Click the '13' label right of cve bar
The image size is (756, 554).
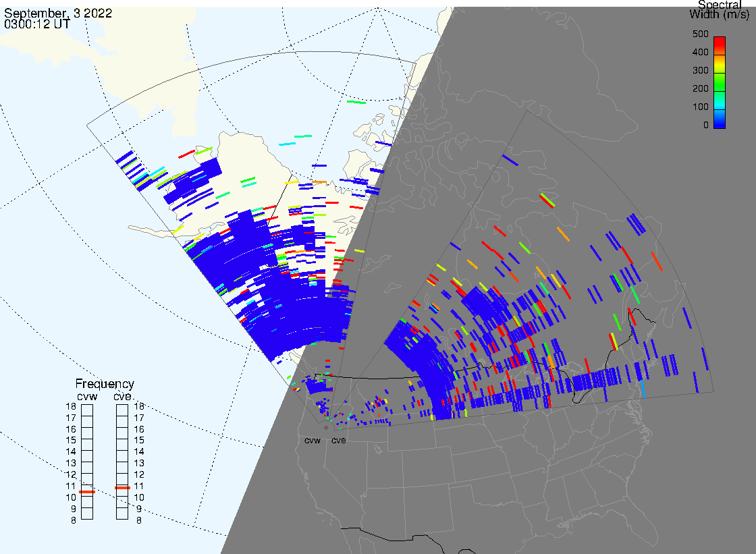(139, 464)
